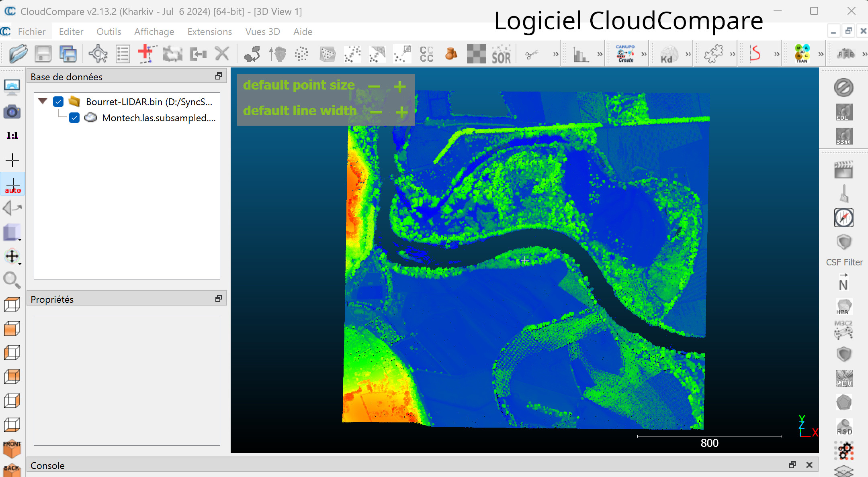Screen dimensions: 868x477
Task: Delete selected entity with X icon
Action: pos(222,54)
